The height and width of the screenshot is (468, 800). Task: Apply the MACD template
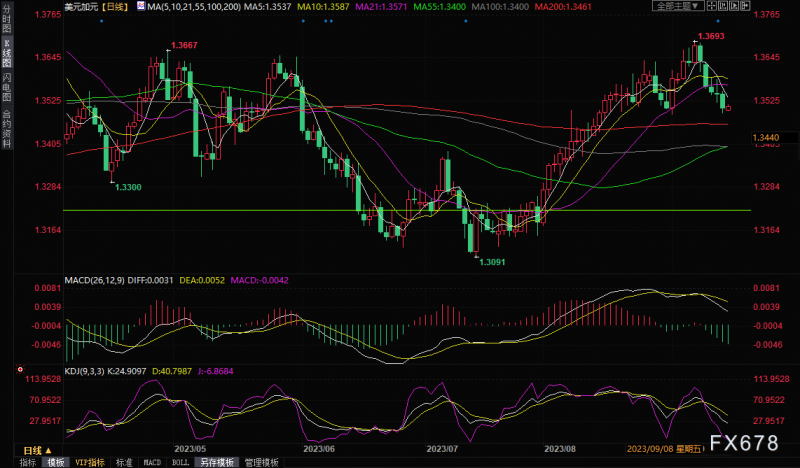[x=152, y=462]
